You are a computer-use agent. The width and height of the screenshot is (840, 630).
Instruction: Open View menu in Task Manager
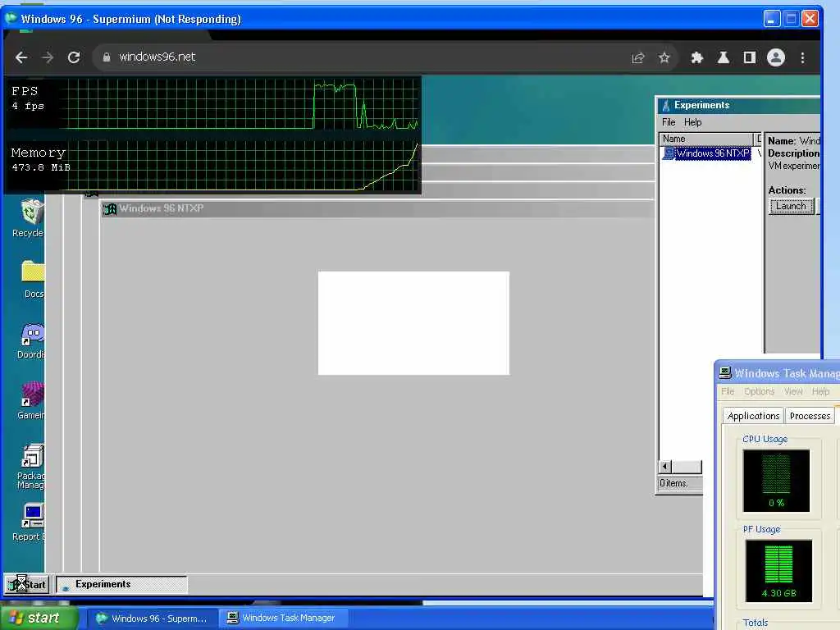(793, 391)
